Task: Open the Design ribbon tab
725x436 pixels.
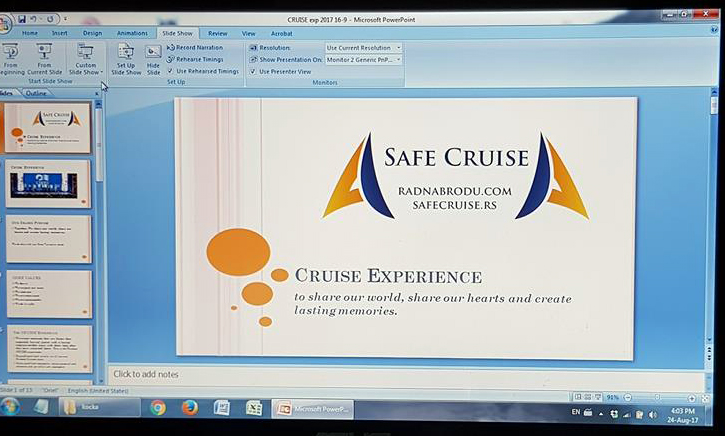Action: [92, 33]
